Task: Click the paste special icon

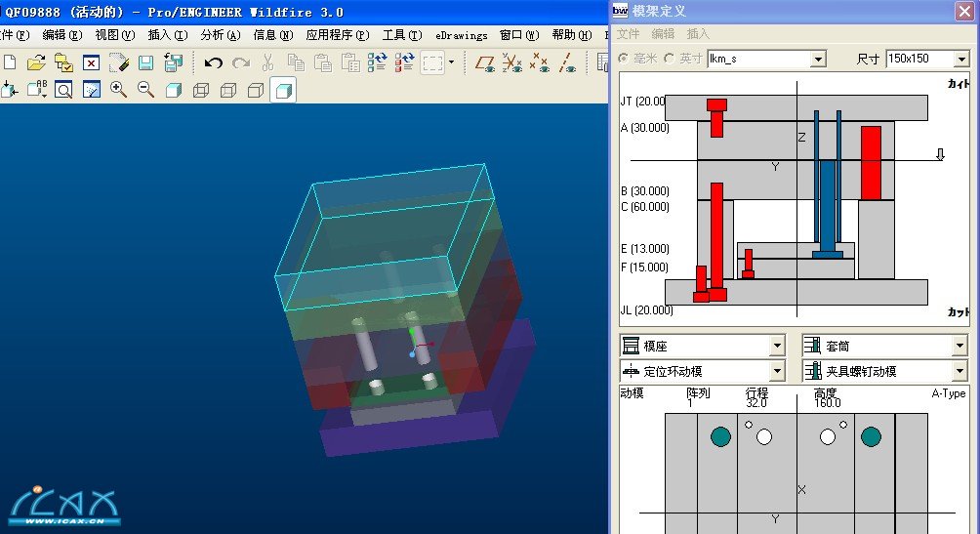Action: [350, 62]
